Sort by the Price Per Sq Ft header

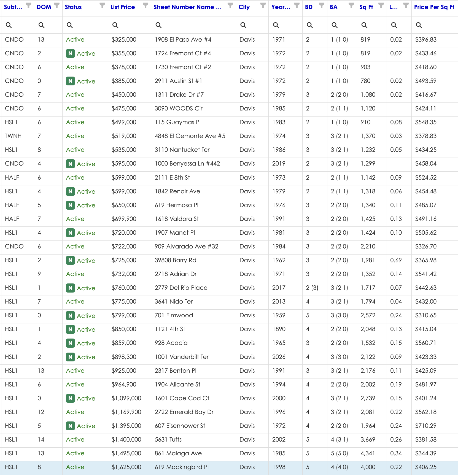pos(434,7)
